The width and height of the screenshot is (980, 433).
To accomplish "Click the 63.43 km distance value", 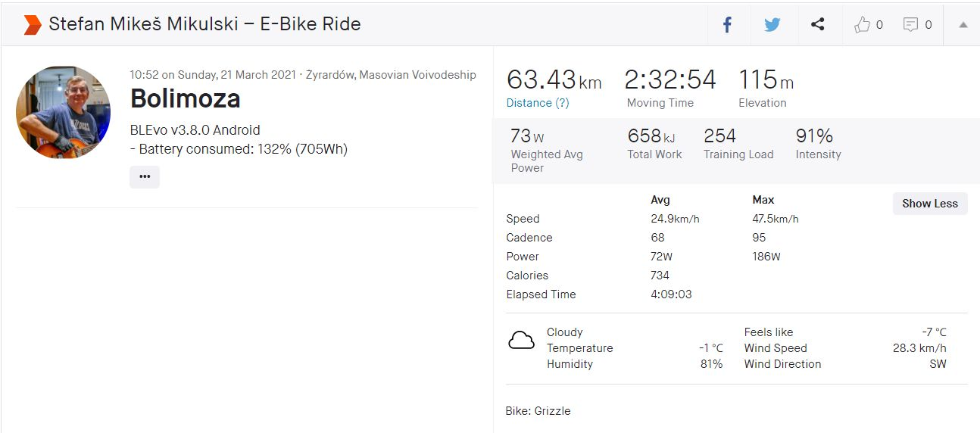I will pos(554,80).
